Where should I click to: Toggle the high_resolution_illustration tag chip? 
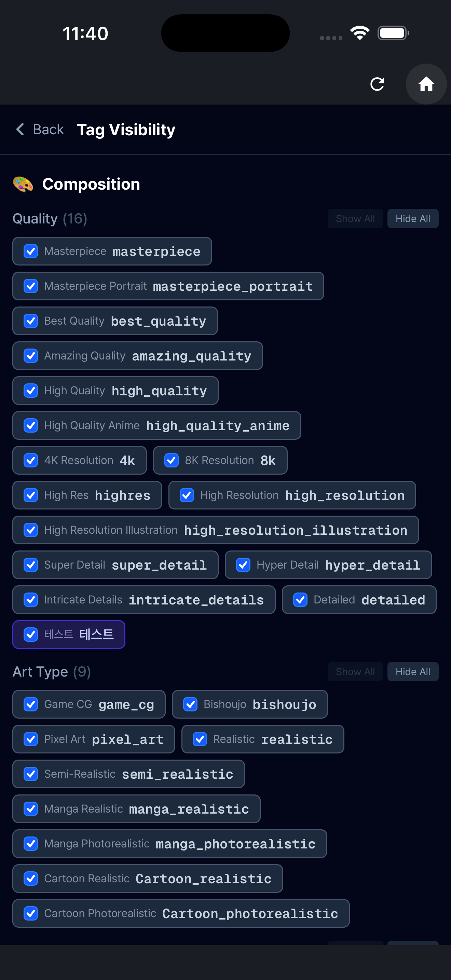[x=216, y=530]
